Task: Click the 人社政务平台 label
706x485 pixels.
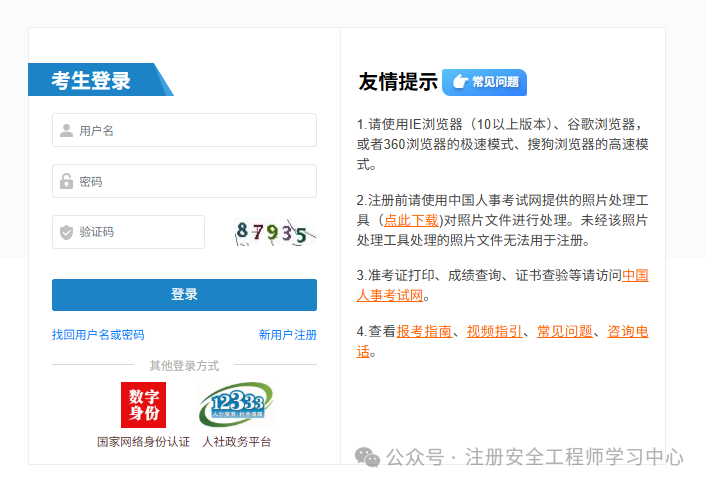Action: click(x=236, y=442)
